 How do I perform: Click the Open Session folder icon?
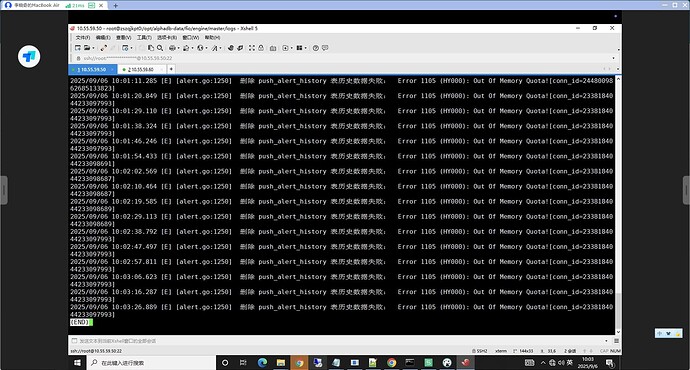(x=87, y=48)
